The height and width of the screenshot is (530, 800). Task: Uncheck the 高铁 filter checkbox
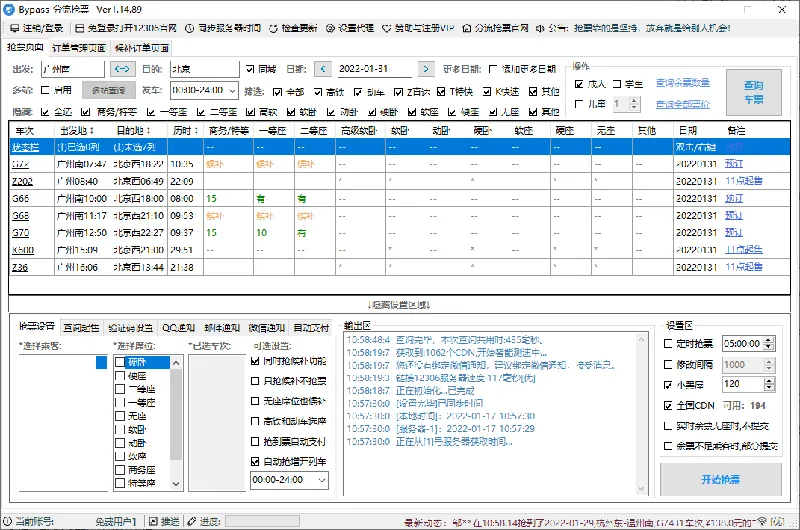point(318,92)
